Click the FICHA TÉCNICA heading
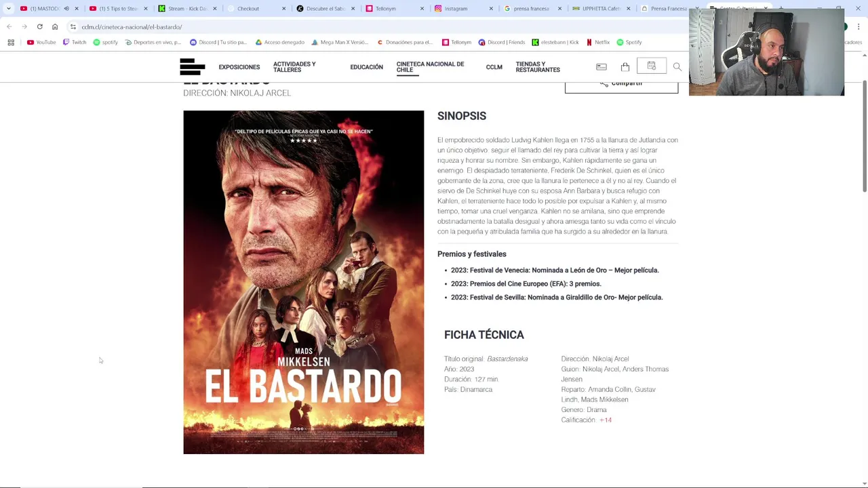868x488 pixels. coord(484,335)
